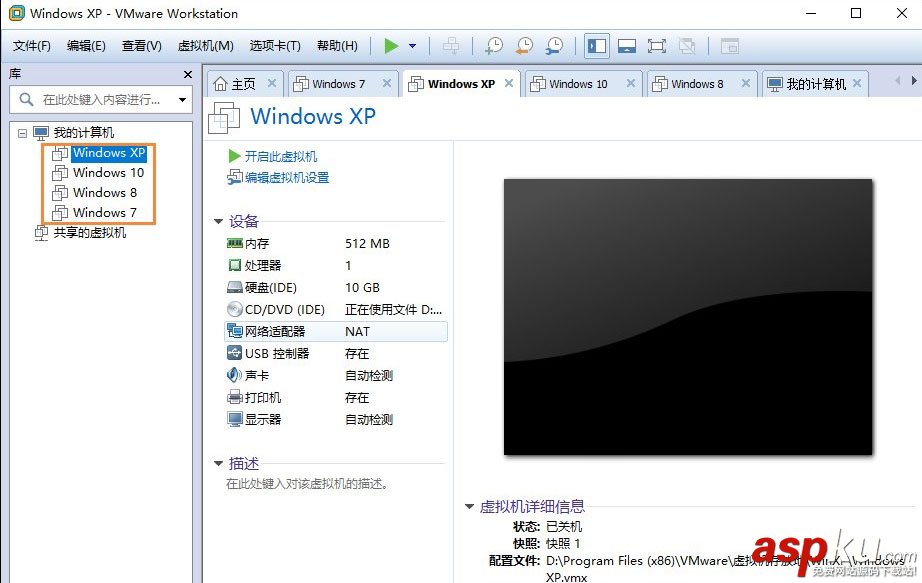The image size is (922, 583).
Task: Open the 帮助(H) menu
Action: [338, 46]
